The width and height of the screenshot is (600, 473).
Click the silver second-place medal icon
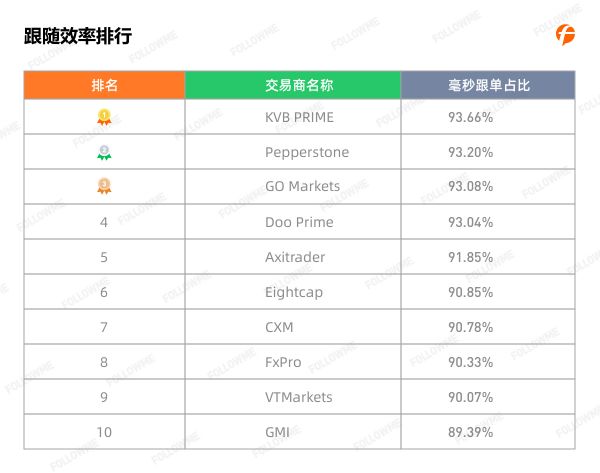(x=104, y=152)
